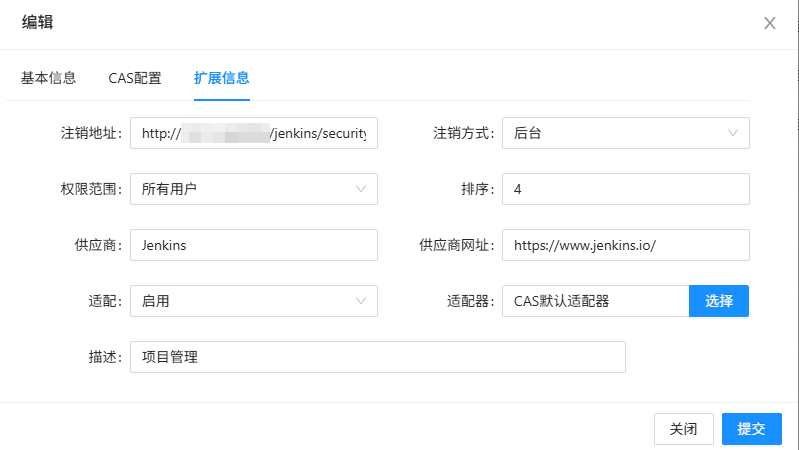Image resolution: width=799 pixels, height=450 pixels.
Task: Click the chevron arrow in 权限范围 field
Action: (361, 189)
